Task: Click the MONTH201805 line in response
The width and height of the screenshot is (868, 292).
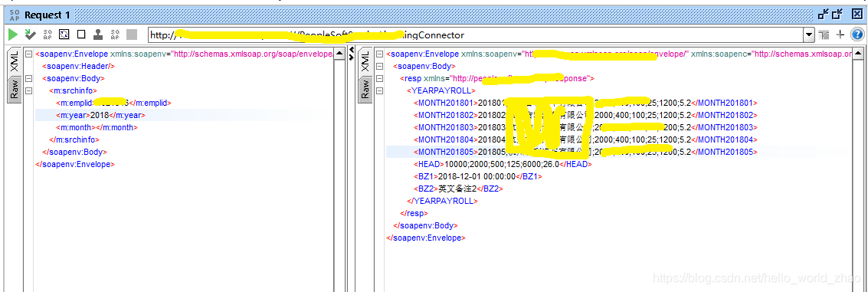Action: point(585,152)
